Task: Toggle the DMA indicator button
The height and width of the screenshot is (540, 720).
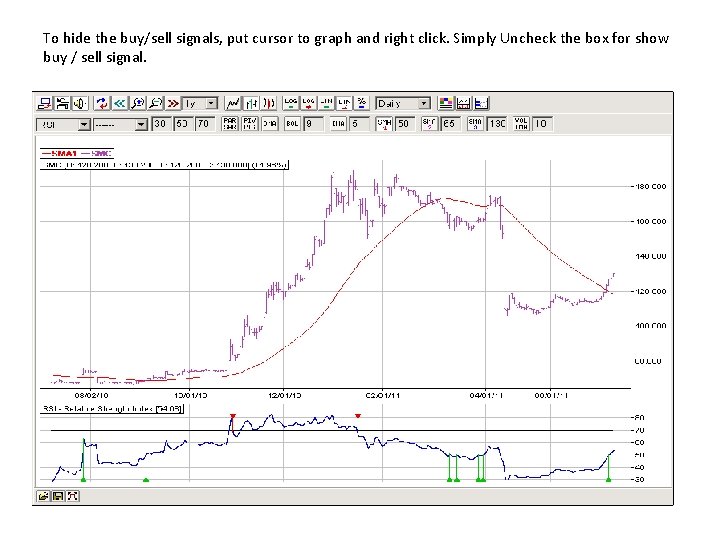Action: (270, 124)
